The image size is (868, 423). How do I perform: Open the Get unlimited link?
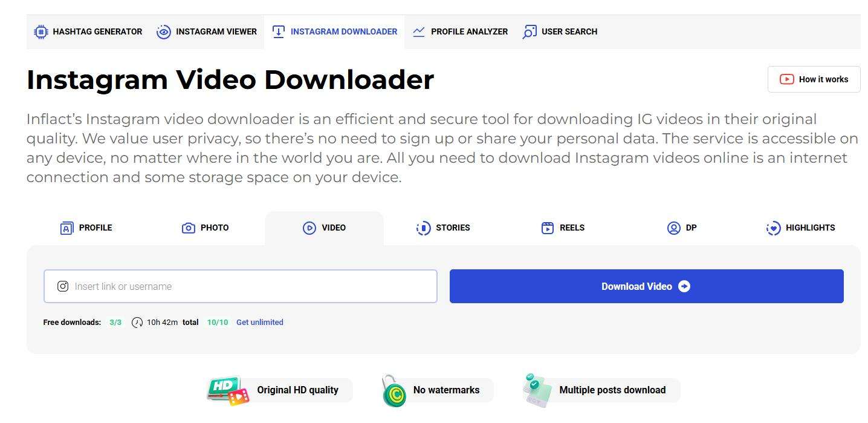(x=260, y=322)
